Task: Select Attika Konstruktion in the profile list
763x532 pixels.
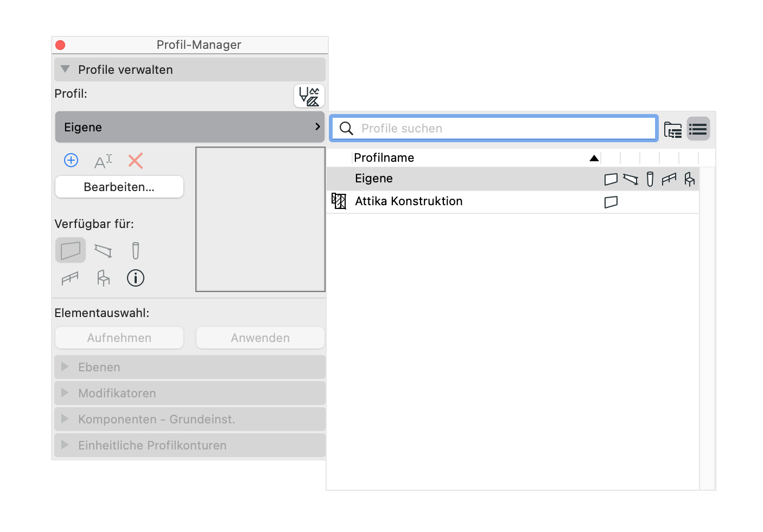Action: coord(513,201)
